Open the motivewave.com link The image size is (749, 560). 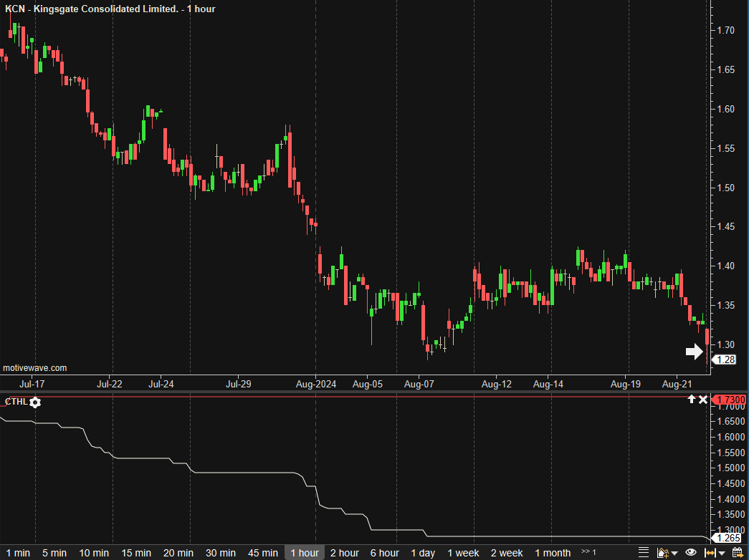click(x=35, y=368)
